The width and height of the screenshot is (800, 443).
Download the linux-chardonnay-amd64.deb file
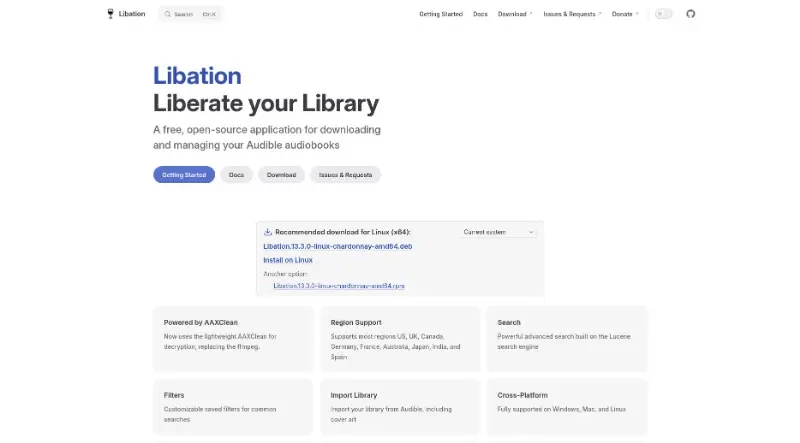(x=338, y=245)
